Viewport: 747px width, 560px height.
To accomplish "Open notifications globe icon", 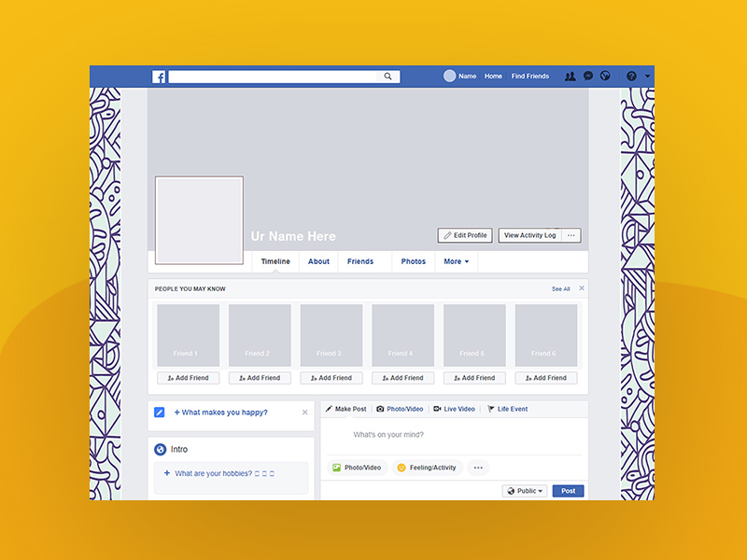I will 604,76.
